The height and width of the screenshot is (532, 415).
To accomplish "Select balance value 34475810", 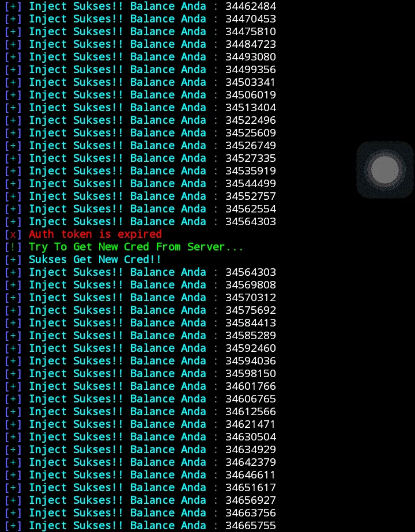I will pyautogui.click(x=251, y=32).
